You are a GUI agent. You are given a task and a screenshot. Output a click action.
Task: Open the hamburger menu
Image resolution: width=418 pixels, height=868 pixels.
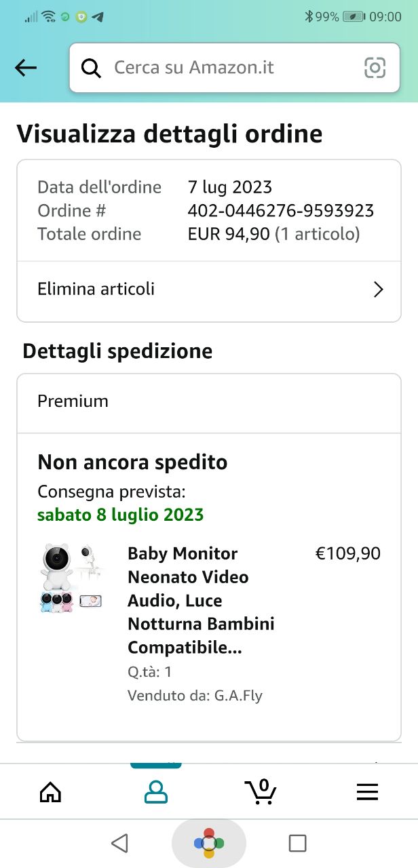pyautogui.click(x=367, y=791)
